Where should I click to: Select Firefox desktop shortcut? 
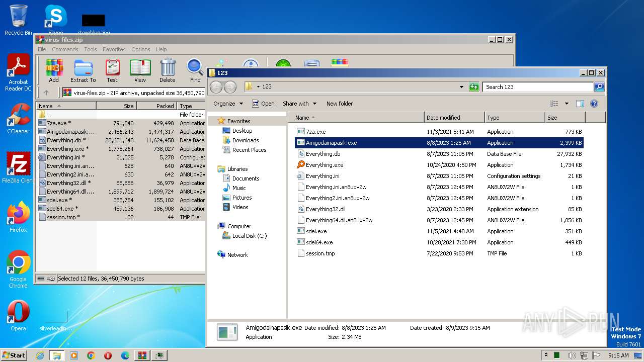coord(18,217)
